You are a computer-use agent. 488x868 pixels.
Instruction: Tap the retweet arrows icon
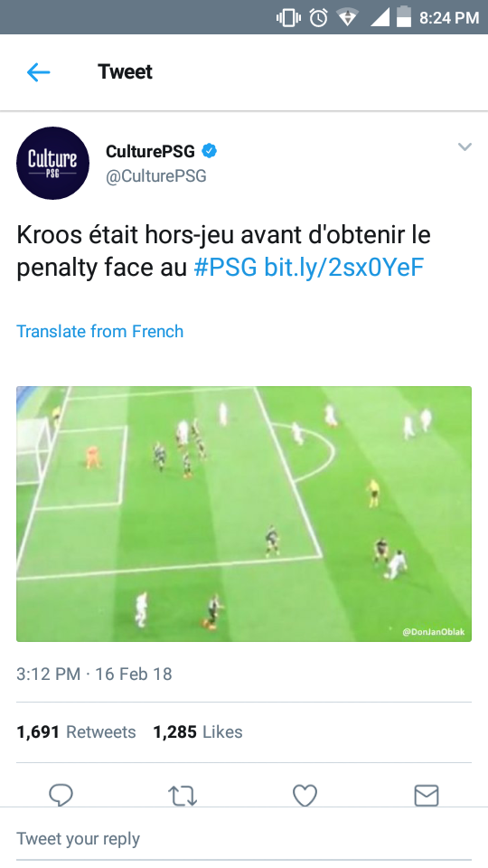point(183,796)
